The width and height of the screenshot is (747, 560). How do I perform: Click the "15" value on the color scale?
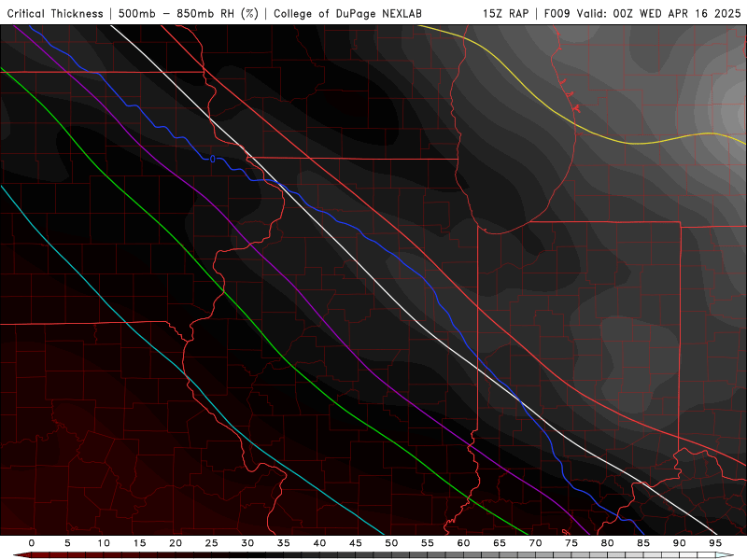[139, 543]
